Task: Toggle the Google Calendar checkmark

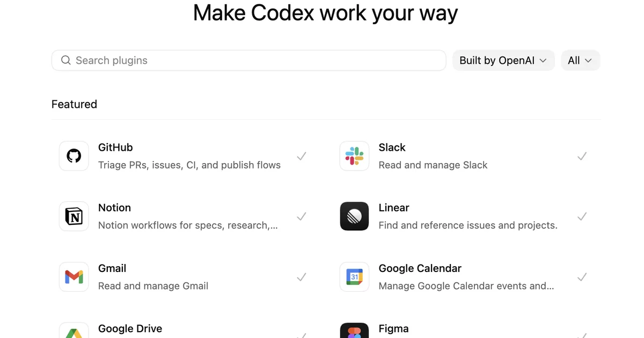Action: (582, 277)
